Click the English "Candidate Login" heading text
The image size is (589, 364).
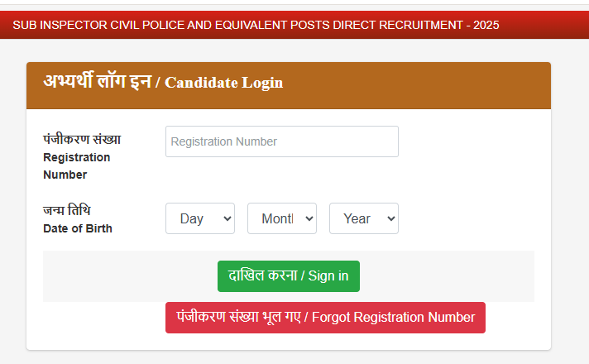click(223, 83)
